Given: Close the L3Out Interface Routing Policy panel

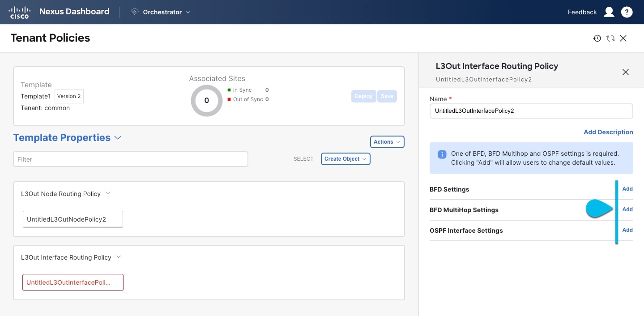Looking at the screenshot, I should click(626, 72).
